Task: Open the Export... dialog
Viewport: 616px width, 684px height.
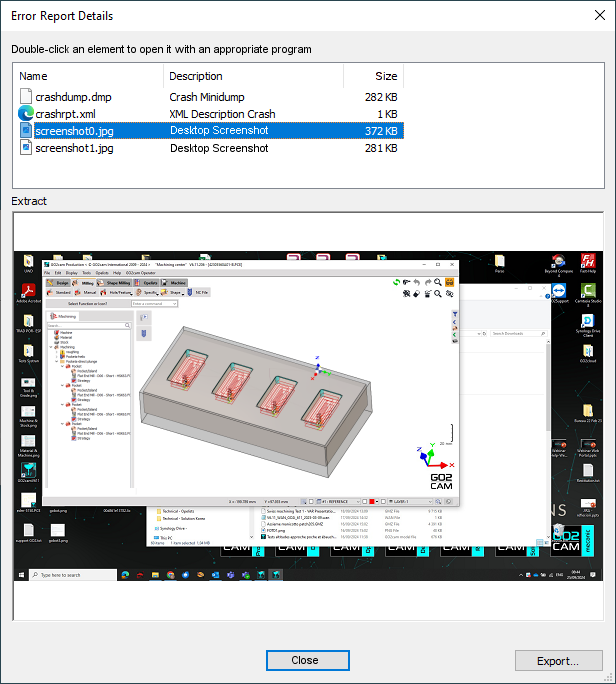Action: (559, 660)
